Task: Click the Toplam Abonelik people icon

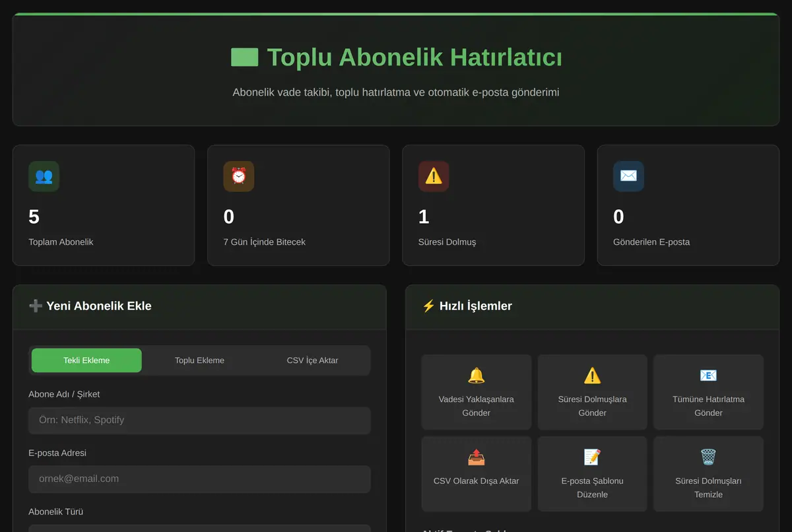Action: pos(44,176)
